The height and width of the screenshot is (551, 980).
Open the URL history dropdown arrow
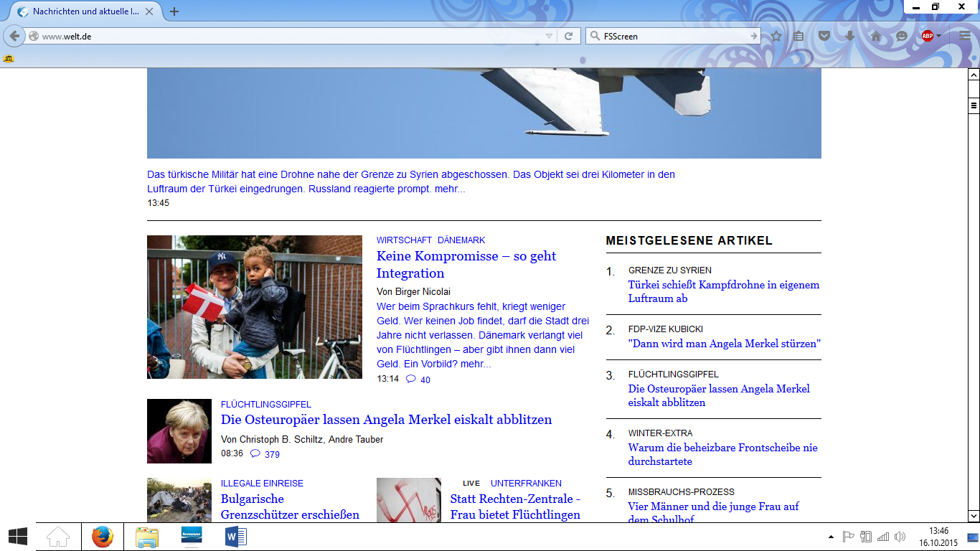(549, 36)
